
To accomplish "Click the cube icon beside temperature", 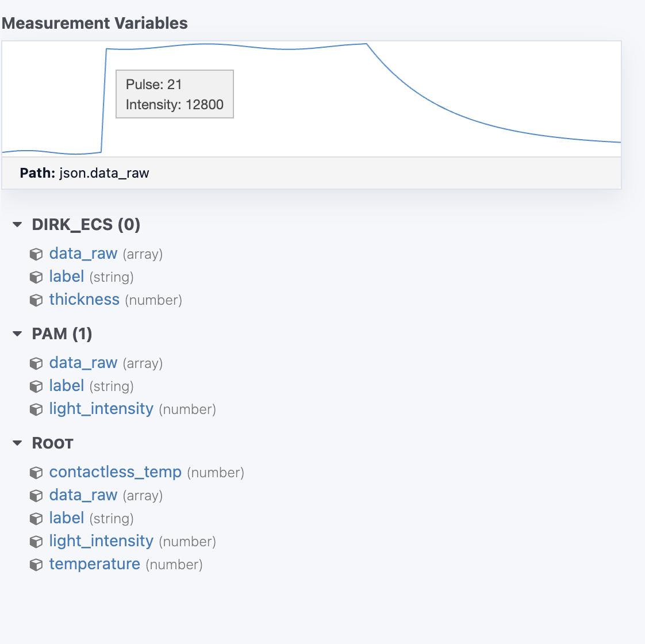I will click(36, 565).
